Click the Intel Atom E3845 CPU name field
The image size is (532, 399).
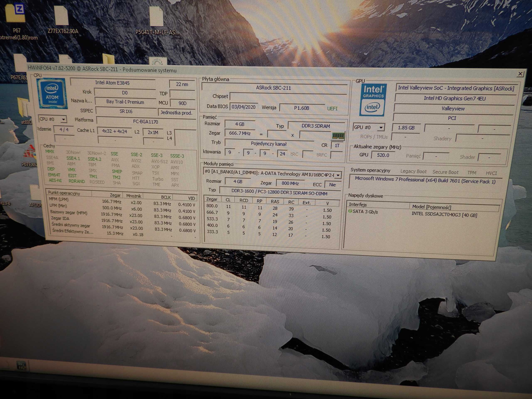(112, 83)
